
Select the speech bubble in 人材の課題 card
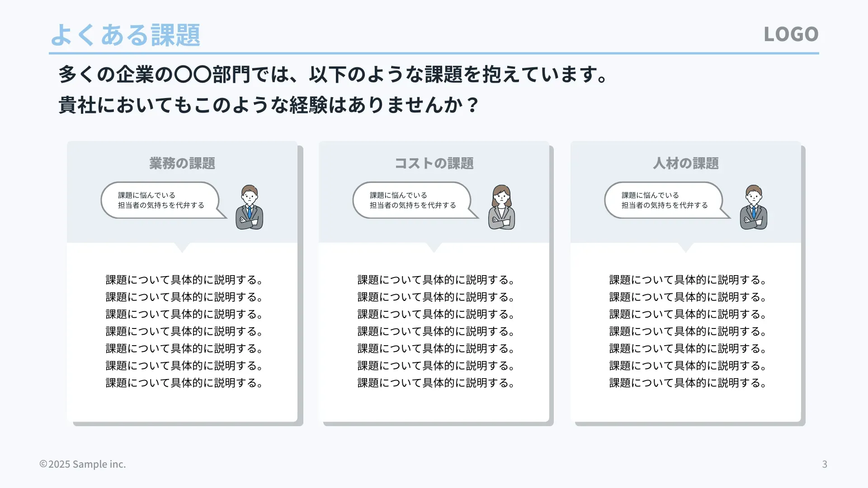[667, 200]
